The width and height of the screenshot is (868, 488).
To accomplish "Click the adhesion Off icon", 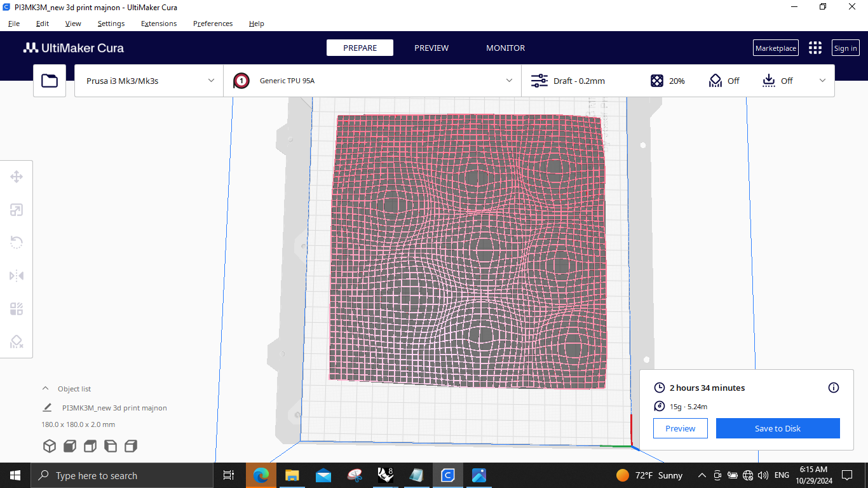I will (x=769, y=81).
